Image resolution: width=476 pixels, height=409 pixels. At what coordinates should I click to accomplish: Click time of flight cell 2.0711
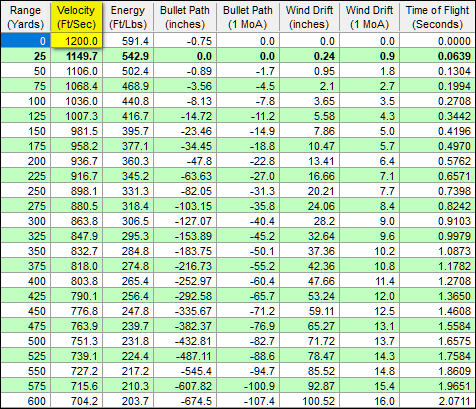437,401
